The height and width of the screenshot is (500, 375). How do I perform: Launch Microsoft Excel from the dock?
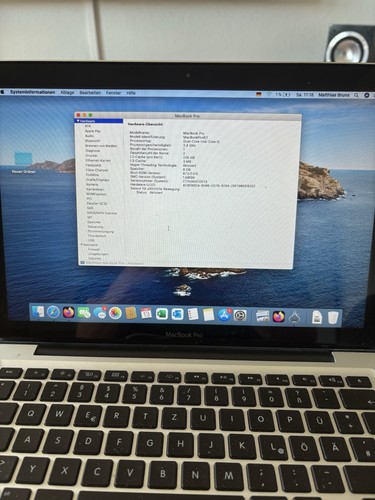(162, 314)
